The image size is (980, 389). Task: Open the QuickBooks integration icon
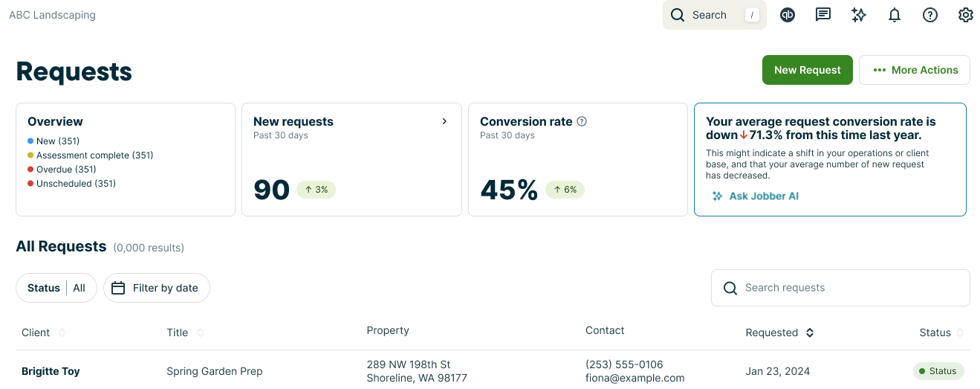coord(788,15)
